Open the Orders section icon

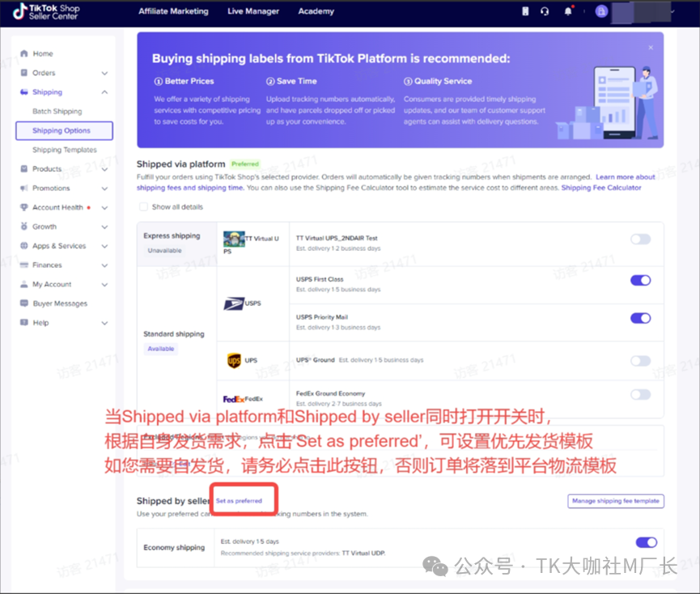click(x=25, y=73)
